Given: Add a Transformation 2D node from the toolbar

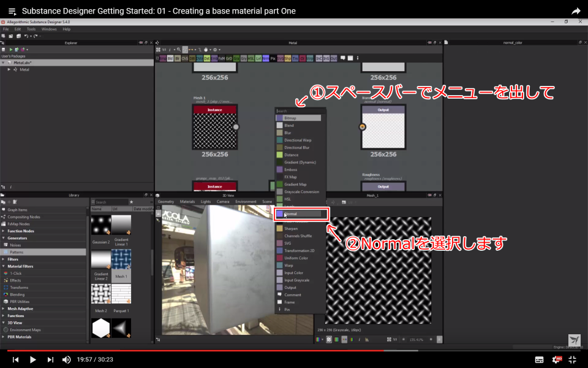Looking at the screenshot, I should pos(295,58).
